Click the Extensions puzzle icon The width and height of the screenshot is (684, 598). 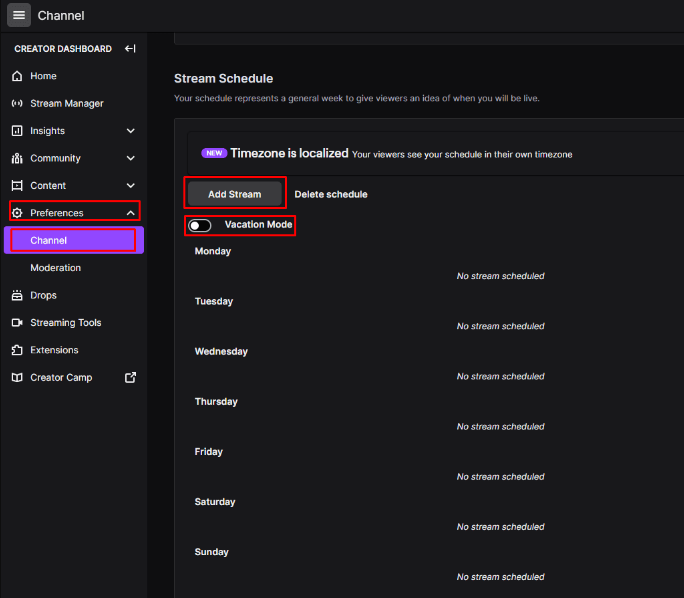click(x=17, y=350)
